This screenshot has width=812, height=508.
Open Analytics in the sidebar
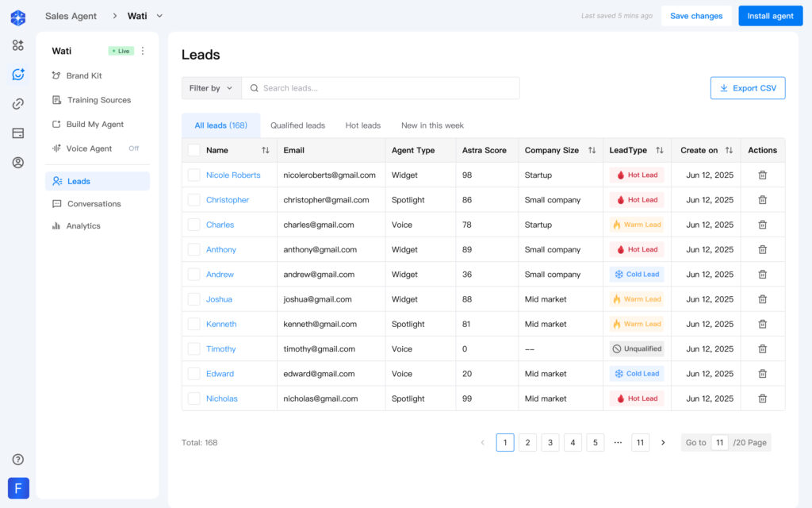83,226
